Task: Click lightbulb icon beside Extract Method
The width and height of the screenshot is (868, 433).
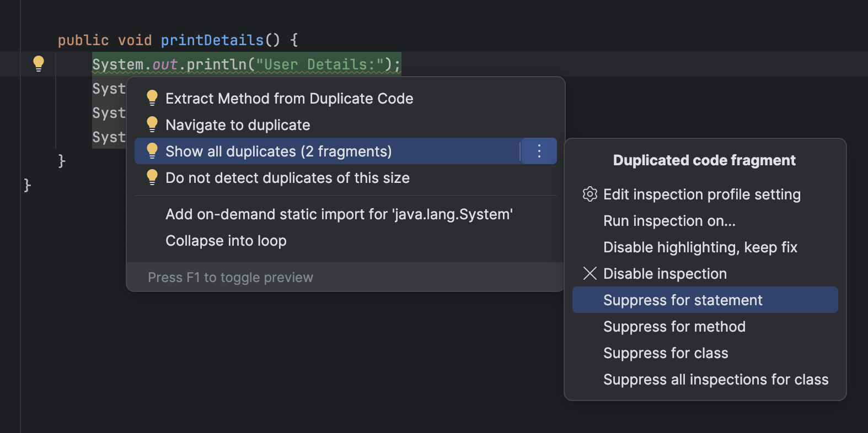Action: click(152, 98)
